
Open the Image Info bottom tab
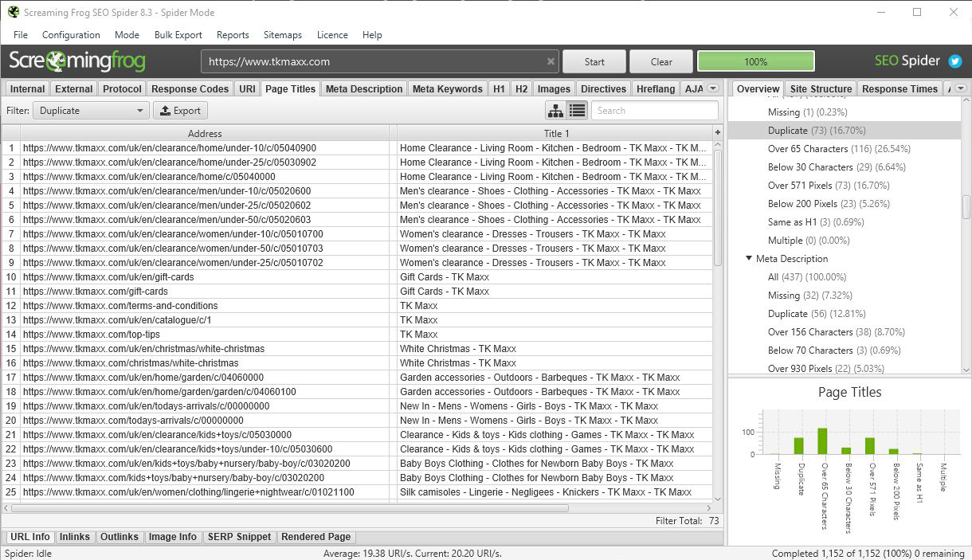click(x=173, y=537)
